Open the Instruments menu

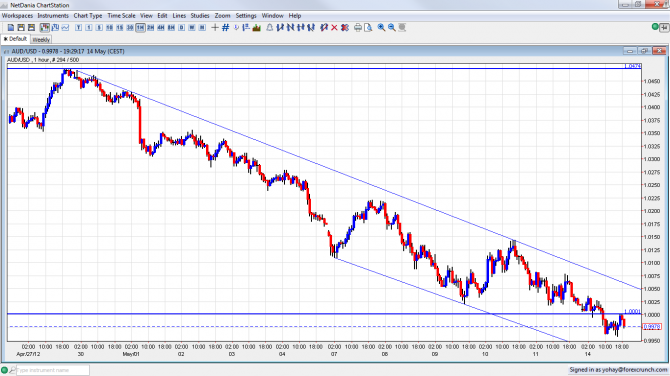(53, 15)
